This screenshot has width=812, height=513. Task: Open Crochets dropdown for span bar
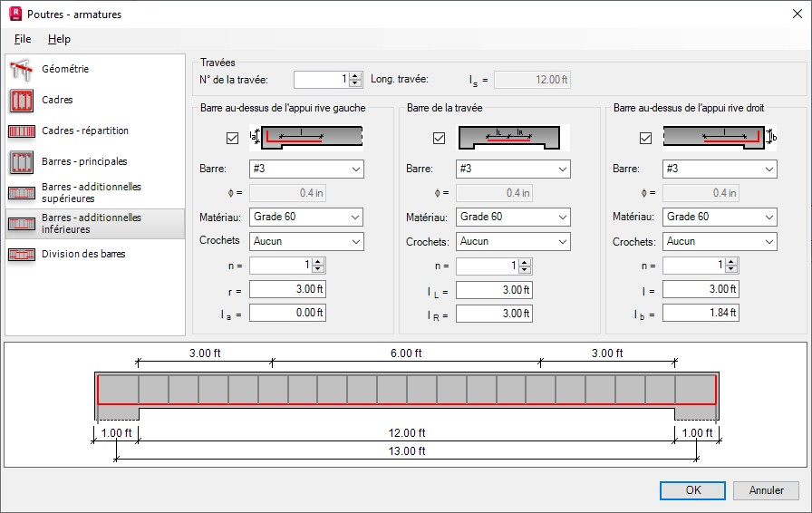(x=513, y=241)
